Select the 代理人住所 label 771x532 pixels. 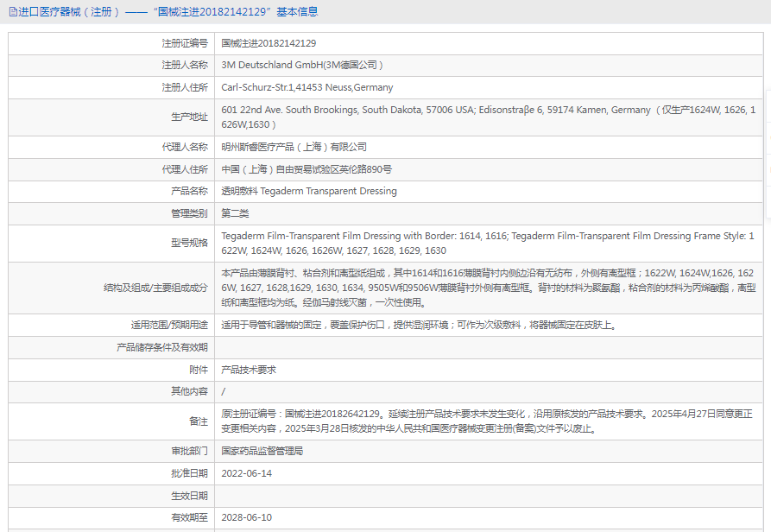pyautogui.click(x=185, y=169)
